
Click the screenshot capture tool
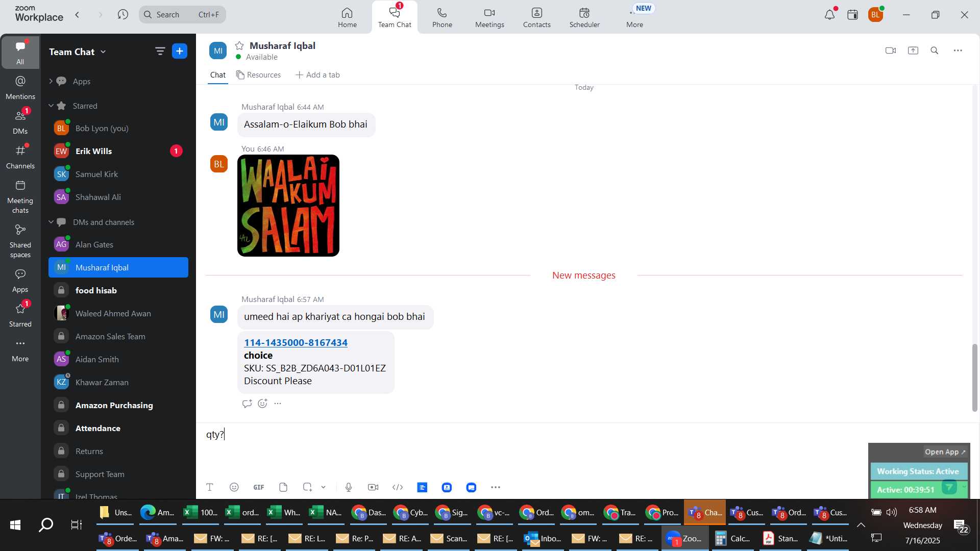coord(307,487)
